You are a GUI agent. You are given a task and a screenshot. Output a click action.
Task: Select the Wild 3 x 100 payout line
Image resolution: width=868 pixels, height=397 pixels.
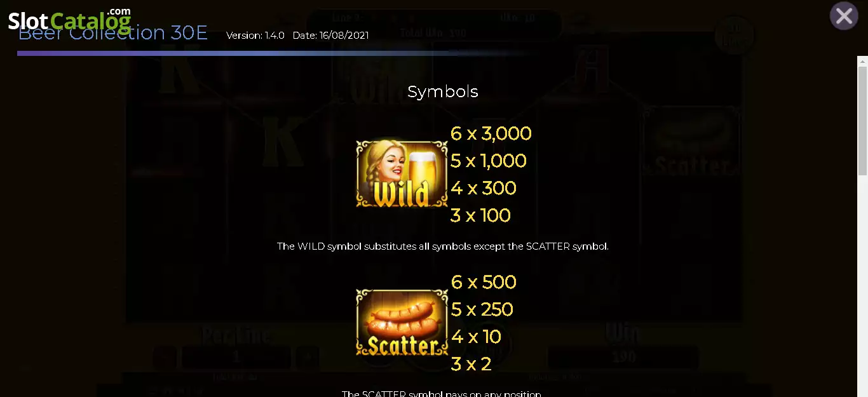click(480, 215)
